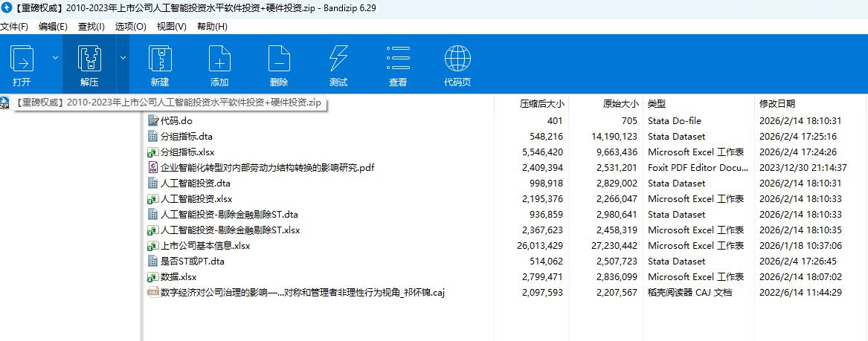
Task: Select the file 分组指标.xlsx
Action: (x=187, y=152)
